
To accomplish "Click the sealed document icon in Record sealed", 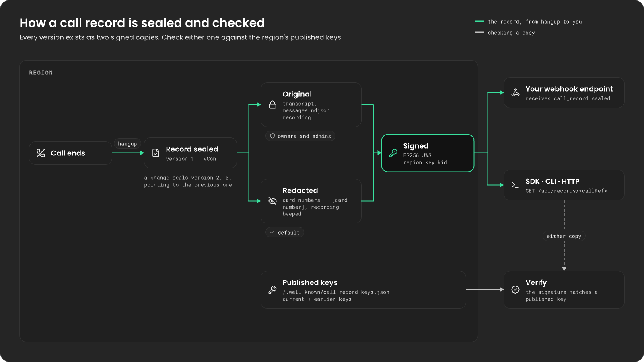I will (156, 153).
